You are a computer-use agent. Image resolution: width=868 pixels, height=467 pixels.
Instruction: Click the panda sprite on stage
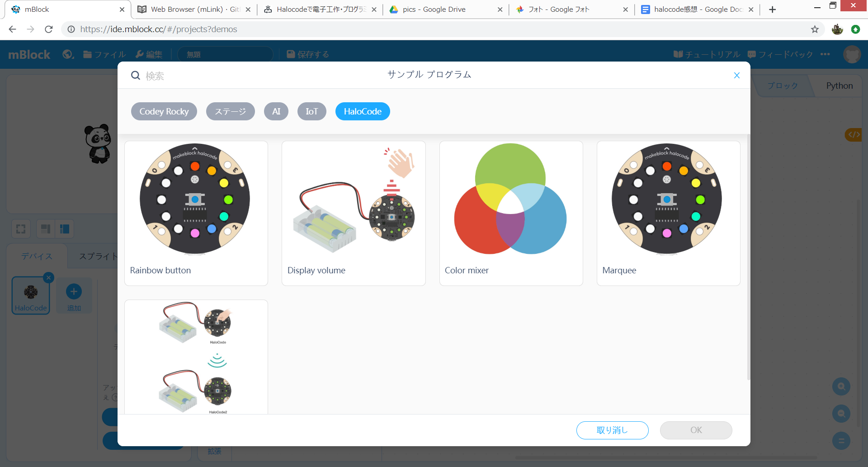coord(98,143)
